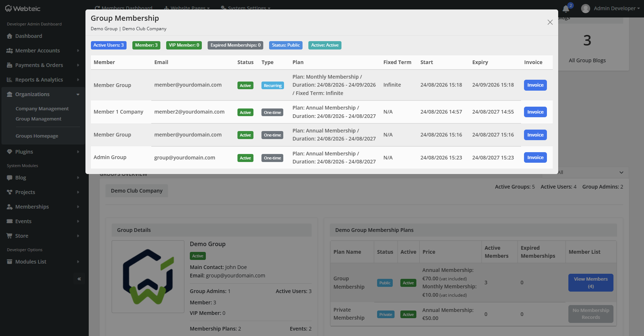Click the Reports & Analytics icon
The width and height of the screenshot is (644, 336).
point(9,80)
